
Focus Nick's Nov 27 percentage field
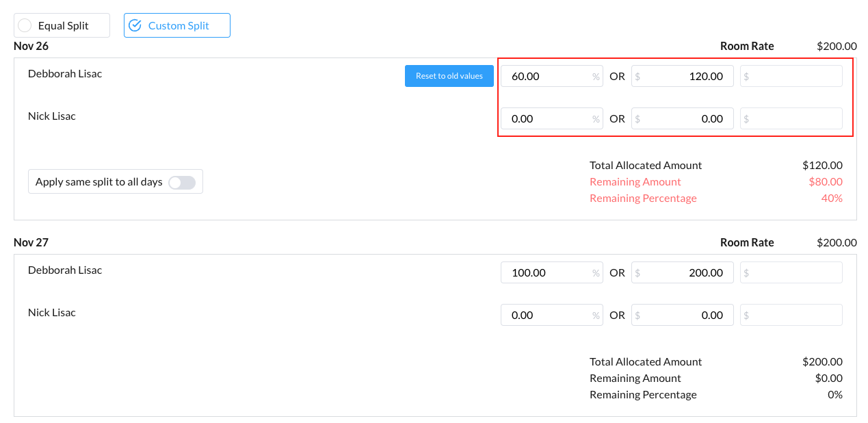click(x=547, y=315)
